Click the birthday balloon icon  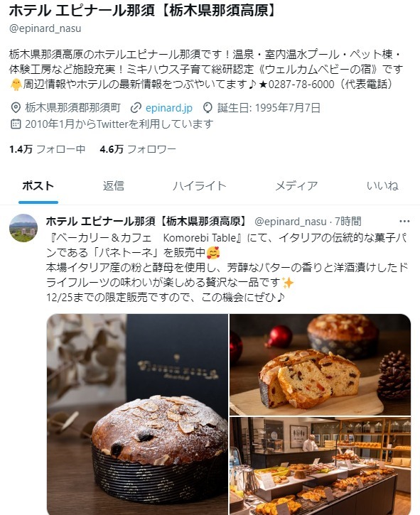pos(208,108)
